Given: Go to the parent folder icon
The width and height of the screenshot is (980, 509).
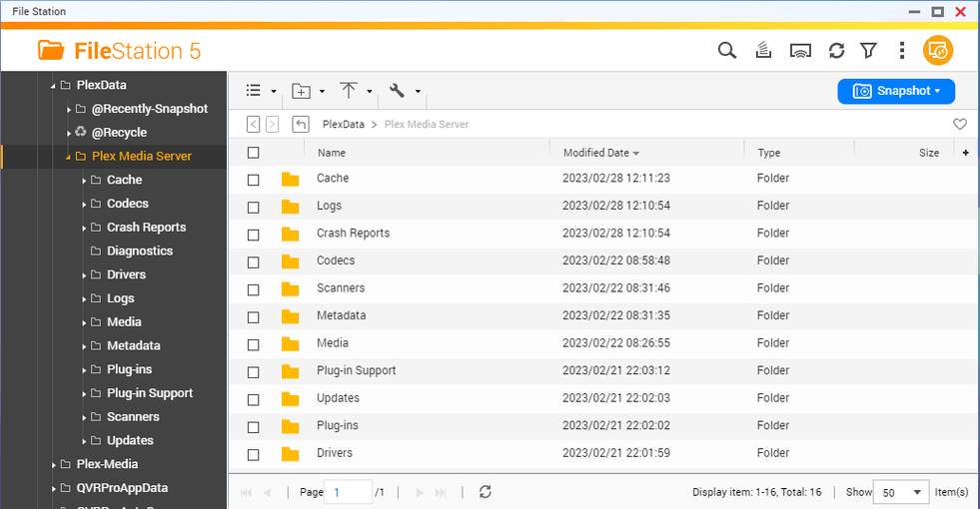Looking at the screenshot, I should click(301, 125).
